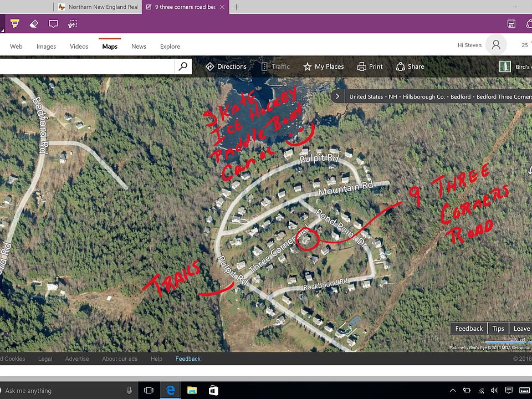Select the clip tool in web notes
The width and height of the screenshot is (532, 399).
click(73, 24)
